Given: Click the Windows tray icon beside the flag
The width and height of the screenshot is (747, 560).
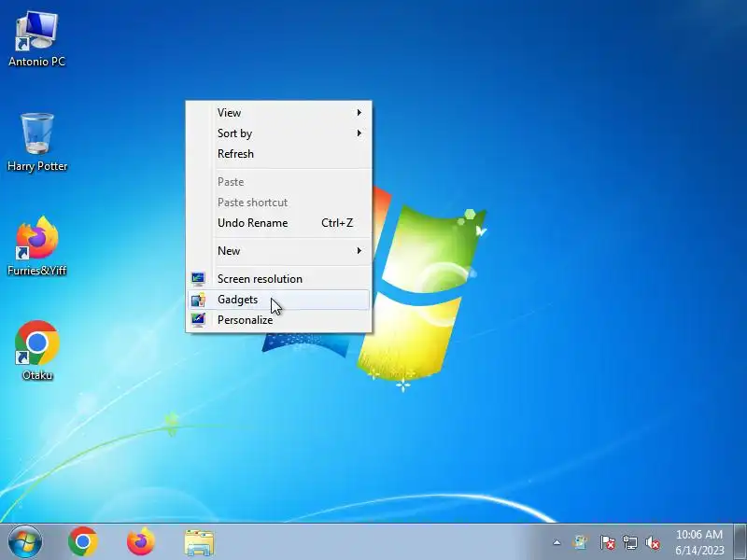Looking at the screenshot, I should [x=580, y=542].
